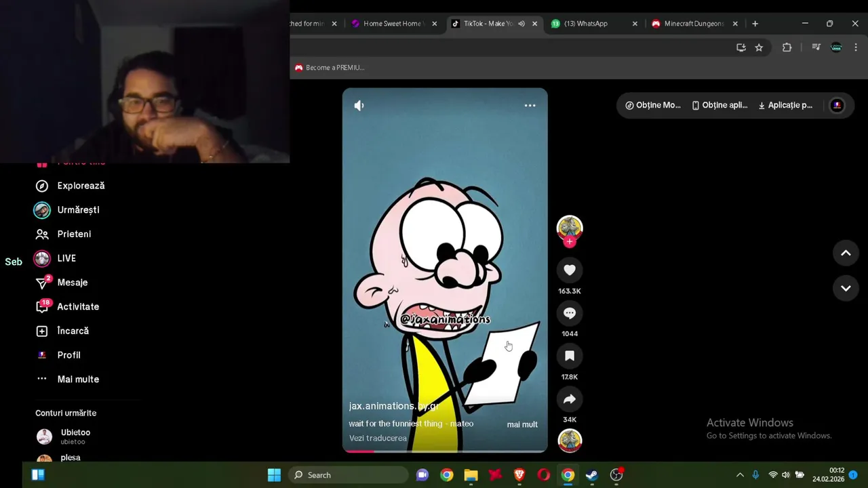Screen dimensions: 868x488
Task: Open creator avatar beside the video
Action: pyautogui.click(x=570, y=228)
